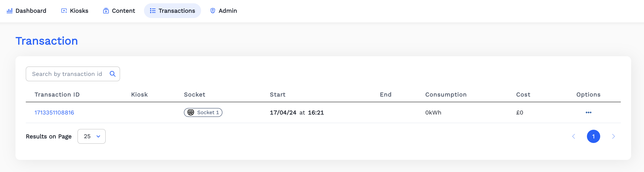Click the Socket 1 badge

[203, 112]
